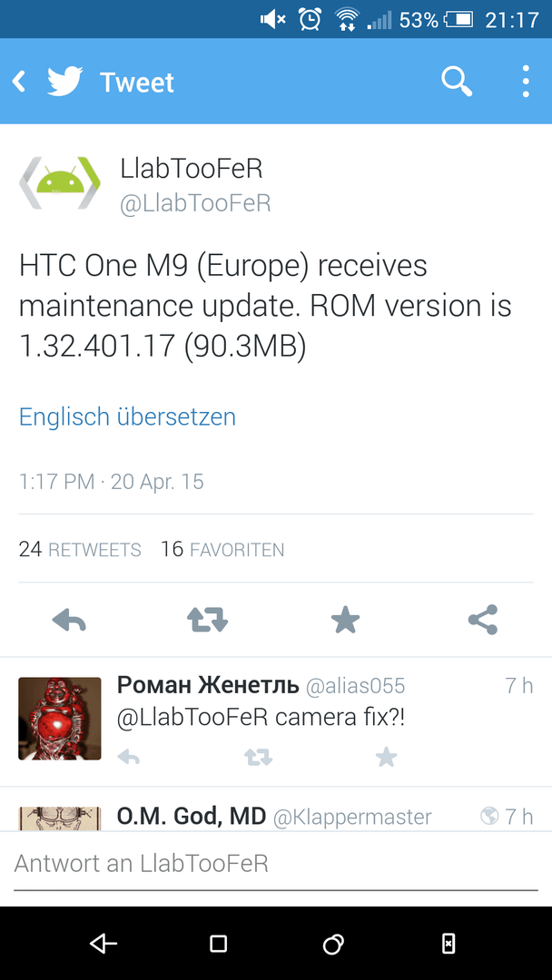Screen dimensions: 552x980
Task: Open @LlabTooFeR handle under name
Action: pos(195,204)
